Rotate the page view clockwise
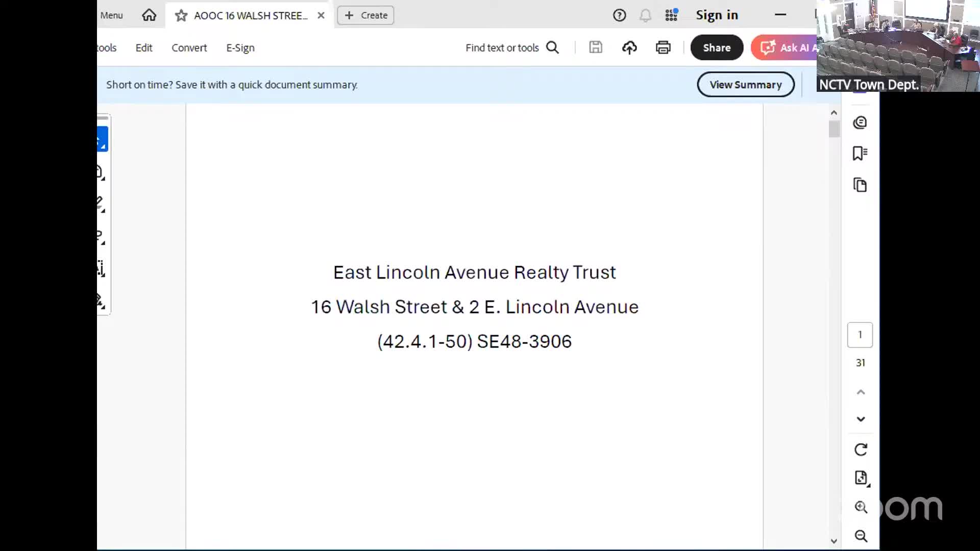This screenshot has width=980, height=551. 861,449
